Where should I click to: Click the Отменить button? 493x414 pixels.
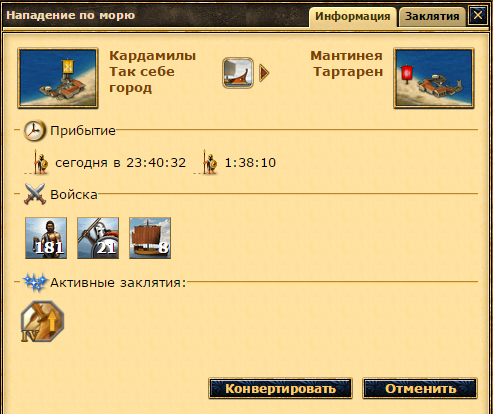(420, 388)
